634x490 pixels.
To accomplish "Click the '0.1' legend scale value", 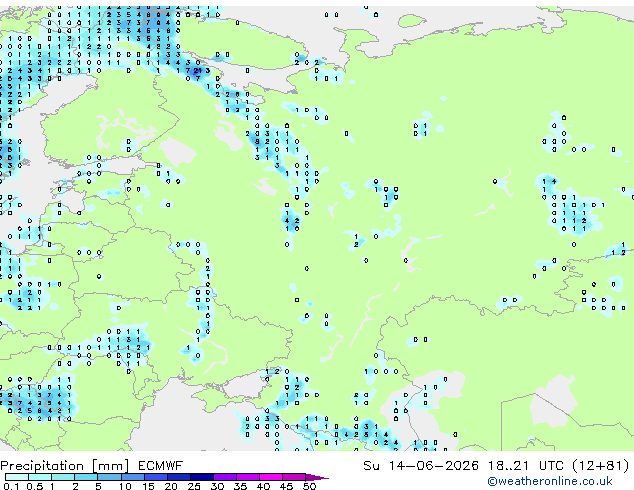I will pos(11,486).
